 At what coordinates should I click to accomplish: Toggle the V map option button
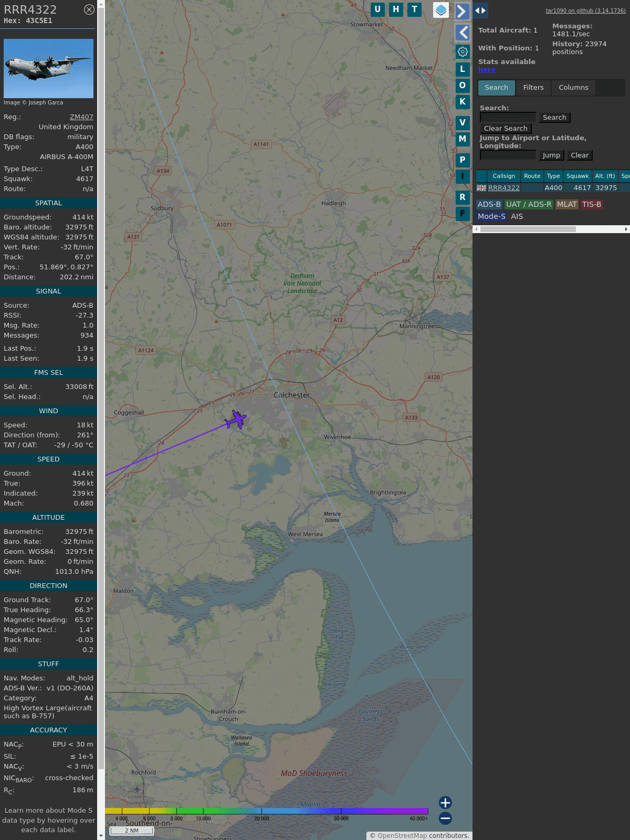pos(463,123)
